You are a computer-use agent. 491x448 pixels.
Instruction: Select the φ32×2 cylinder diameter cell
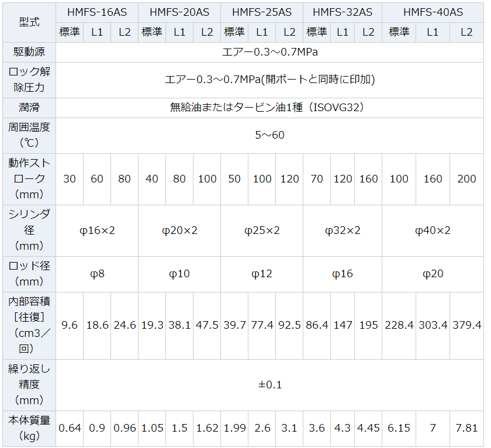(x=343, y=230)
